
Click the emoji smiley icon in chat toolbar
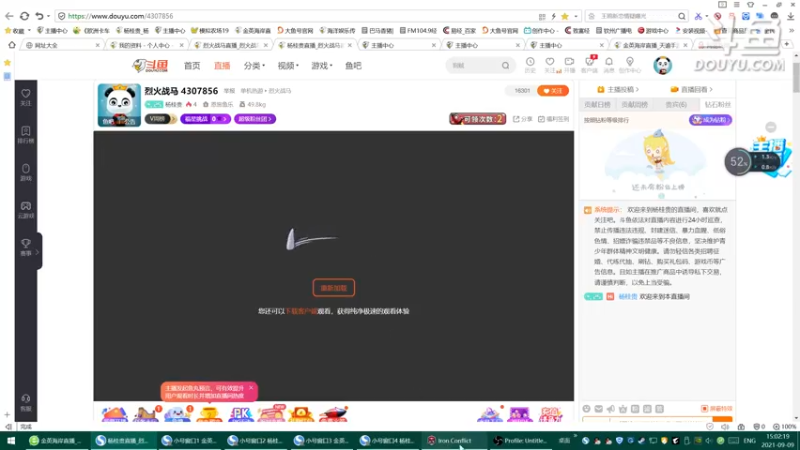coord(586,409)
